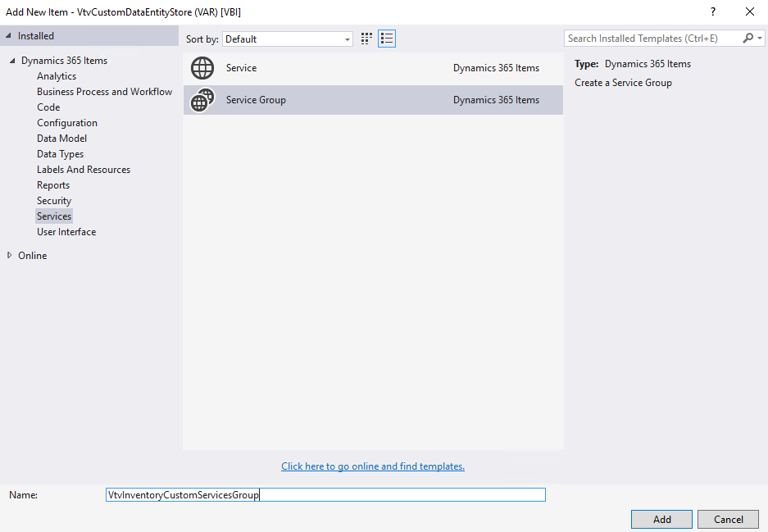Collapse the Installed section

(x=8, y=35)
